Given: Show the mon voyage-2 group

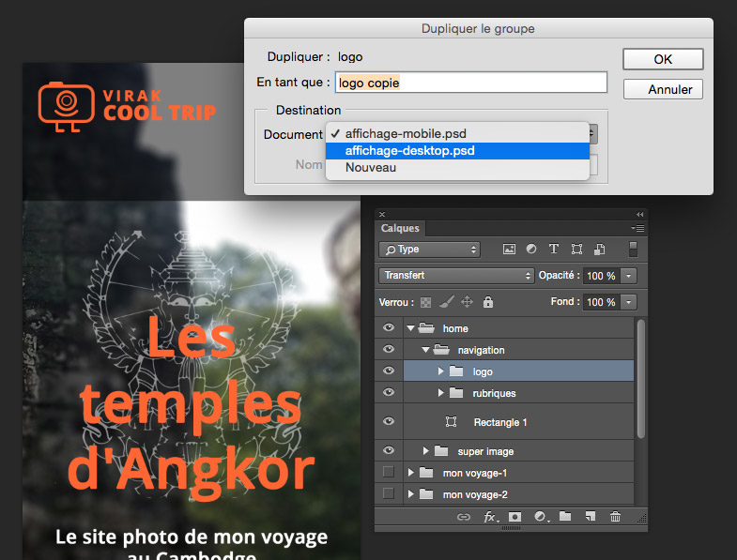Looking at the screenshot, I should [x=389, y=493].
